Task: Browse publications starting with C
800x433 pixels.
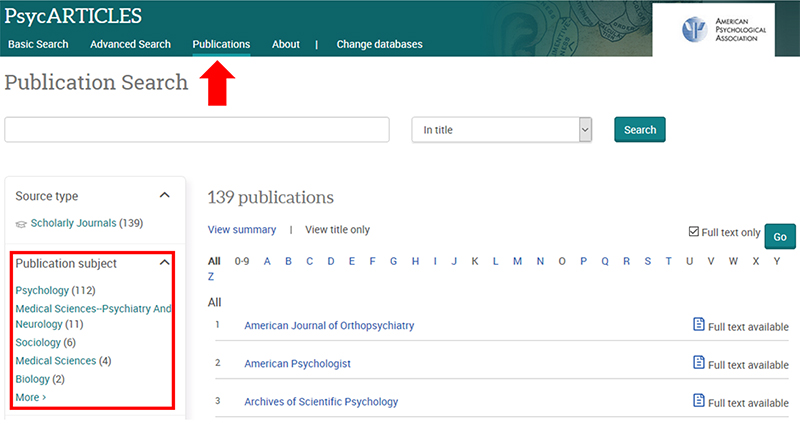Action: (x=309, y=261)
